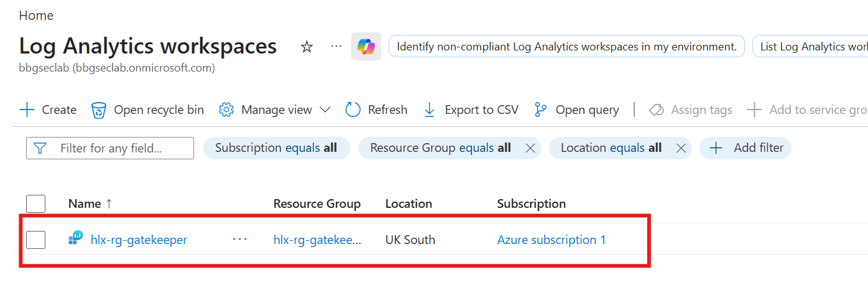
Task: Open the Home breadcrumb link
Action: pos(36,16)
